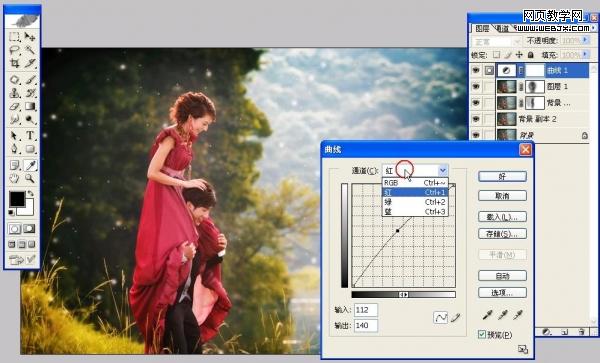The image size is (600, 363).
Task: Select the Hand tool
Action: [15, 178]
